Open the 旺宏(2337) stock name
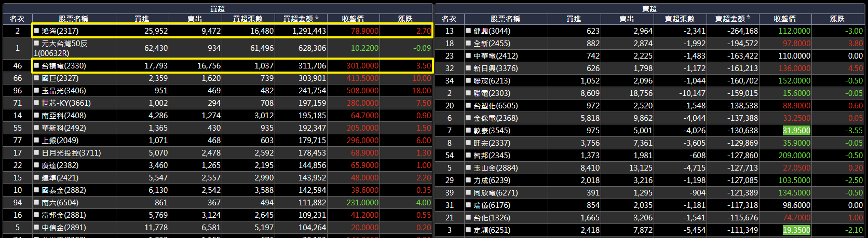The height and width of the screenshot is (238, 868). pyautogui.click(x=492, y=143)
